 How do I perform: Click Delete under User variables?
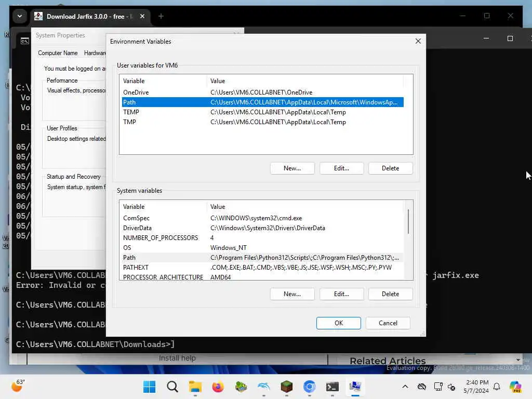coord(390,168)
